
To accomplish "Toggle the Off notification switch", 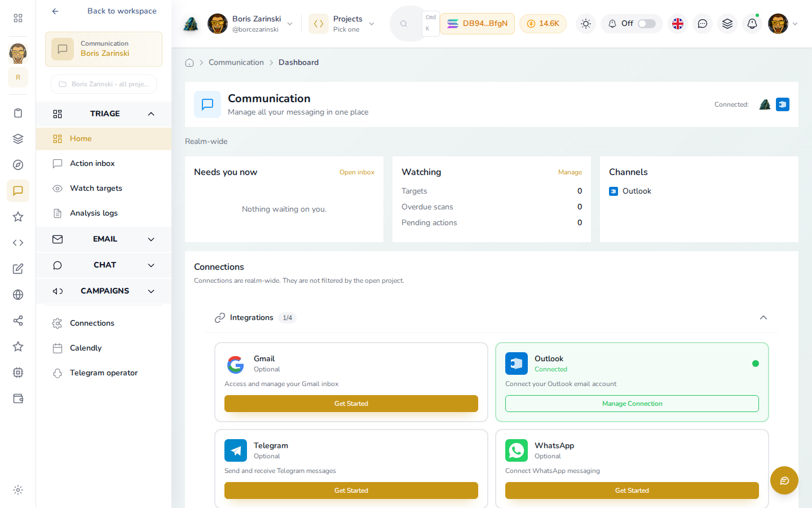I will [x=647, y=24].
